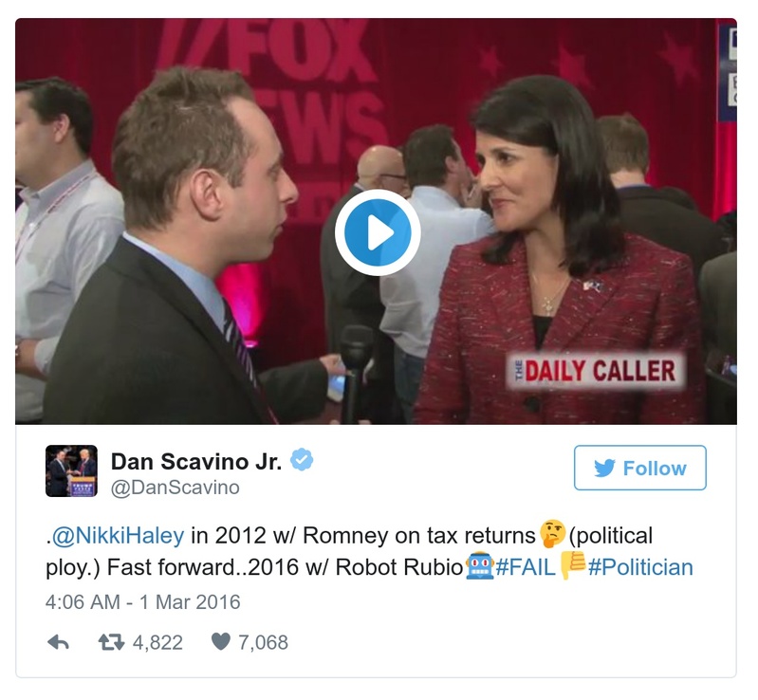This screenshot has height=700, width=758.
Task: Open the @NikkiHaley mention link
Action: [118, 536]
